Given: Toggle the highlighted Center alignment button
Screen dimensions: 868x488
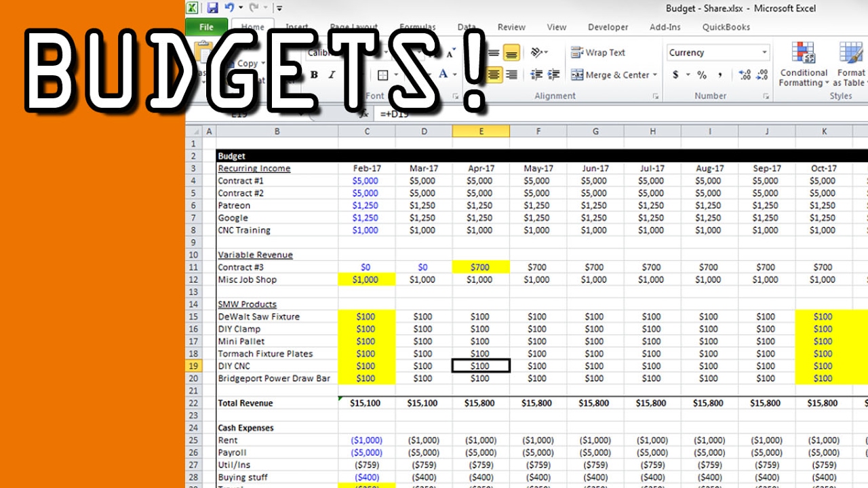Looking at the screenshot, I should click(494, 75).
